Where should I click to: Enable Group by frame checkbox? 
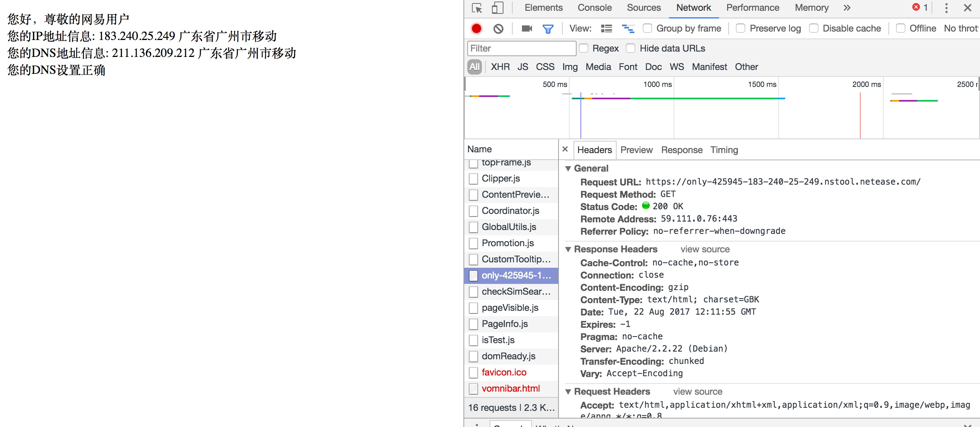(x=647, y=28)
